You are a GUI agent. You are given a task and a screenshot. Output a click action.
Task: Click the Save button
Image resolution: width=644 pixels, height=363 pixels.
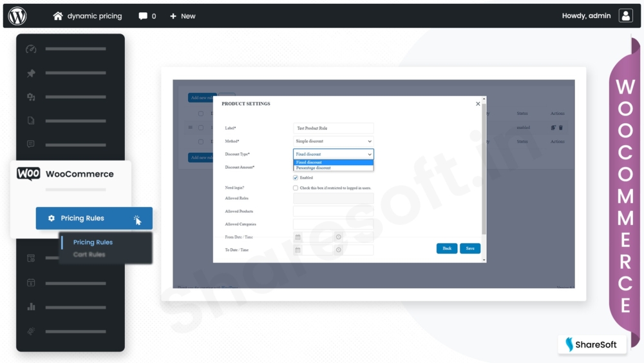point(470,248)
